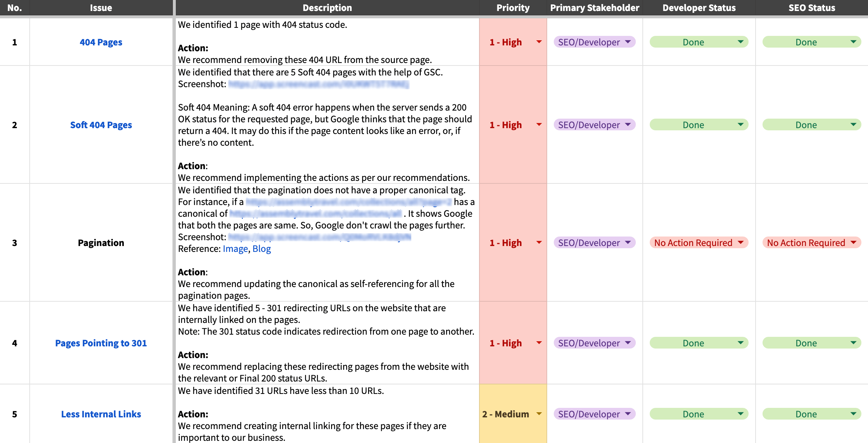
Task: Open priority dropdown for Pages Pointing to 301
Action: coord(539,343)
